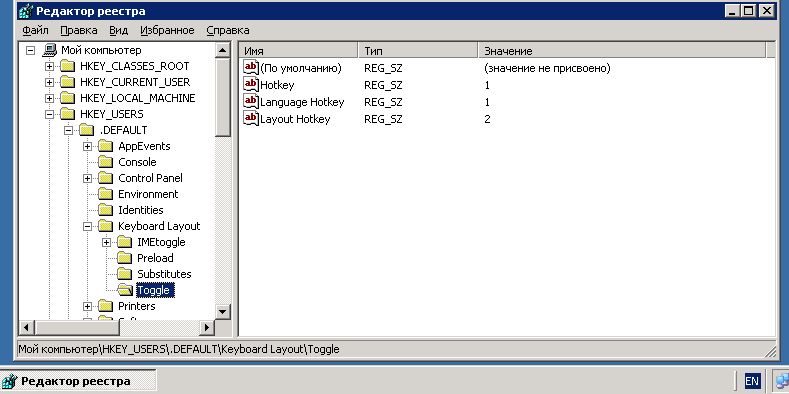Open the Вид menu
Image resolution: width=789 pixels, height=394 pixels.
(118, 30)
